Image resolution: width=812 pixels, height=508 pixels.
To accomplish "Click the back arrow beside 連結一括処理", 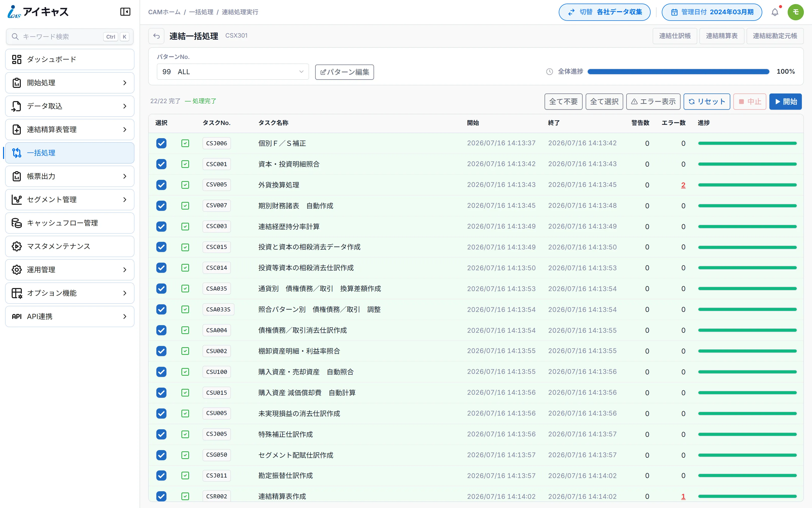I will tap(156, 36).
